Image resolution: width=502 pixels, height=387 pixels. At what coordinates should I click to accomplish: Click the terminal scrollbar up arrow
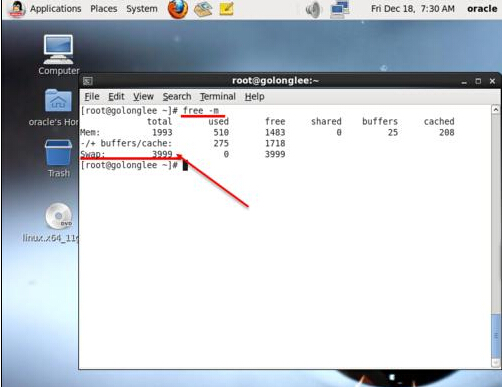point(496,110)
